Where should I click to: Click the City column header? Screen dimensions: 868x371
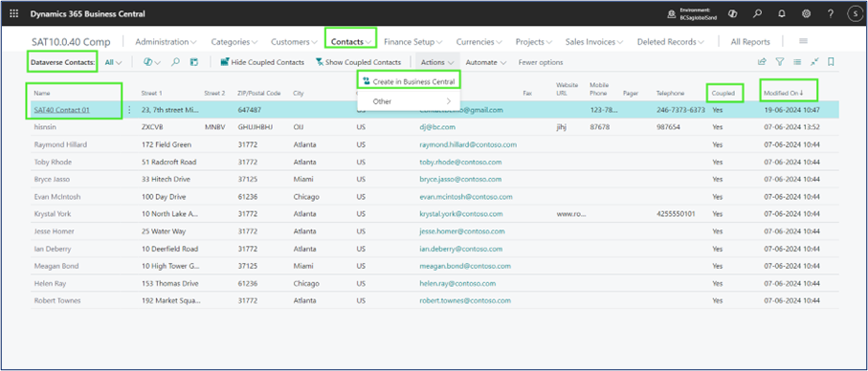coord(299,94)
